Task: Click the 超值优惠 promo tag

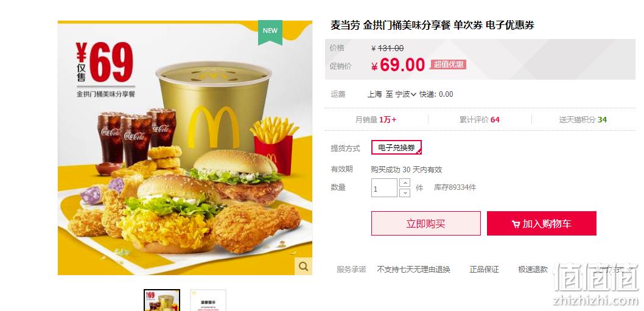Action: (449, 65)
